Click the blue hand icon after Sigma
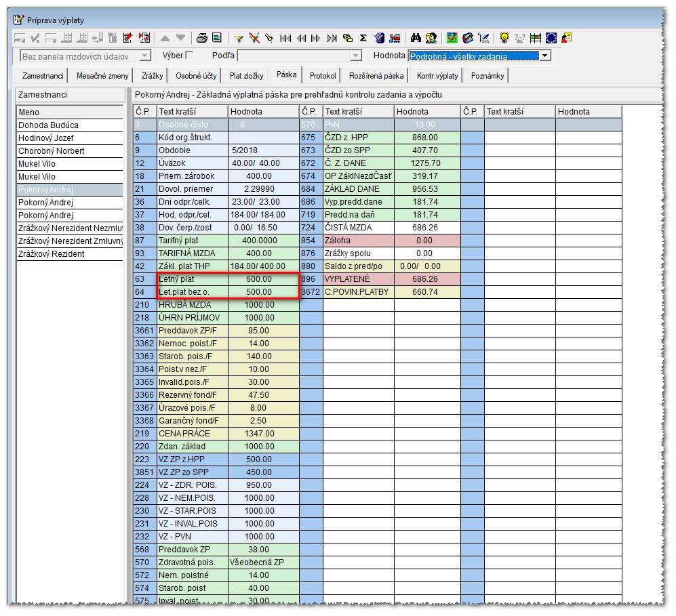 click(x=379, y=38)
